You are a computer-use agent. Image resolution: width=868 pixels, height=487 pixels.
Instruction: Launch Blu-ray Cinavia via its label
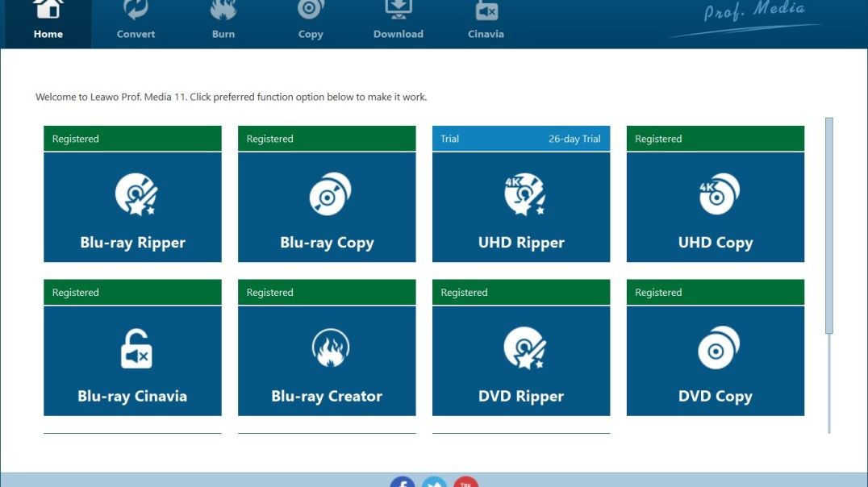click(132, 396)
